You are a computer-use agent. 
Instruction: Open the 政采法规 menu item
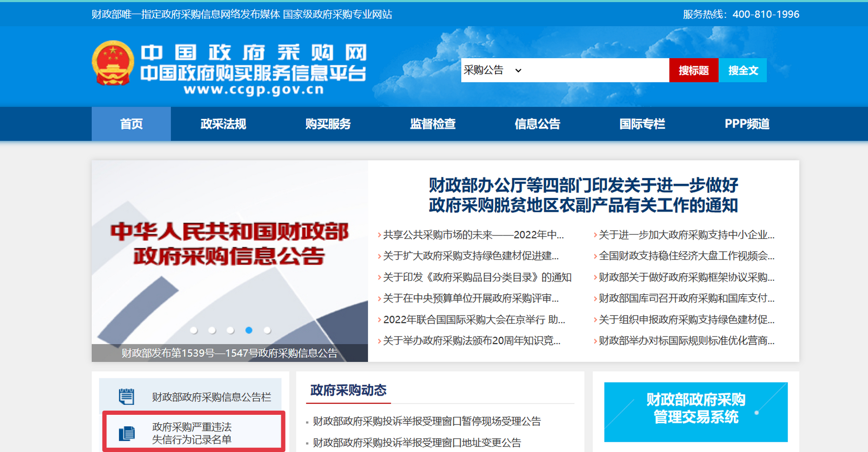point(223,124)
